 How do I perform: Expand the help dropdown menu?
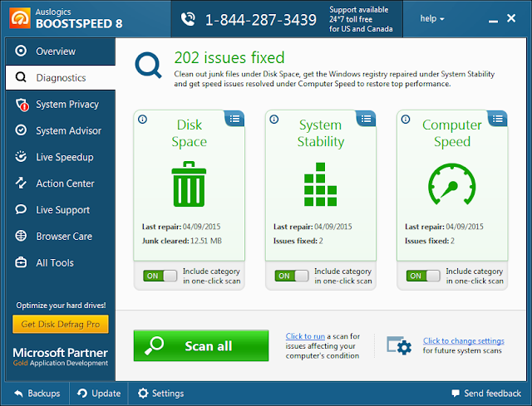432,18
